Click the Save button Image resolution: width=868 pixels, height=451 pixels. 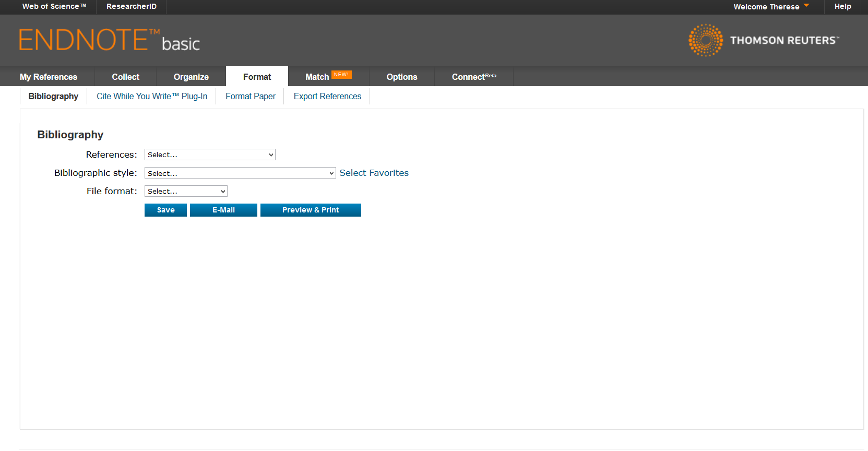pyautogui.click(x=165, y=210)
